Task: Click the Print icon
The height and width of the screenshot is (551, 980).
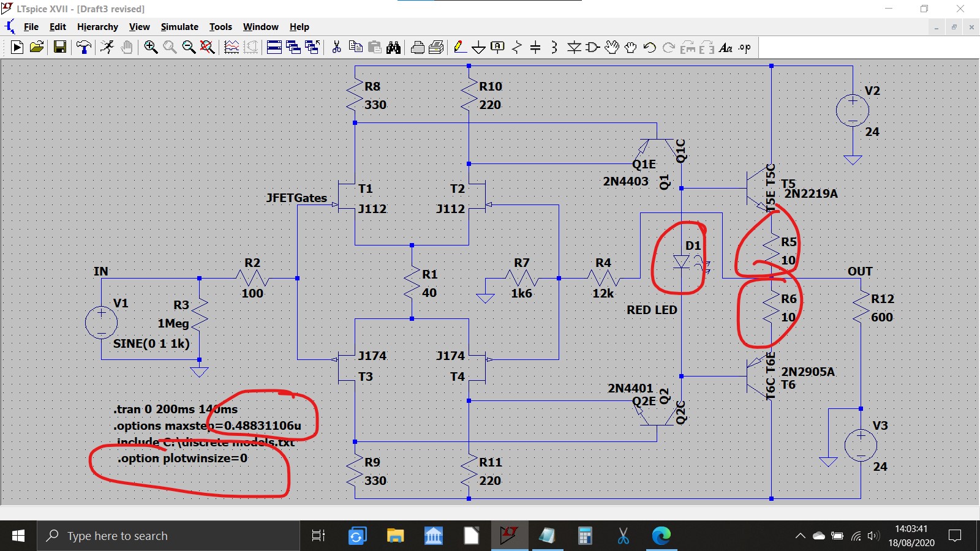Action: click(x=437, y=47)
